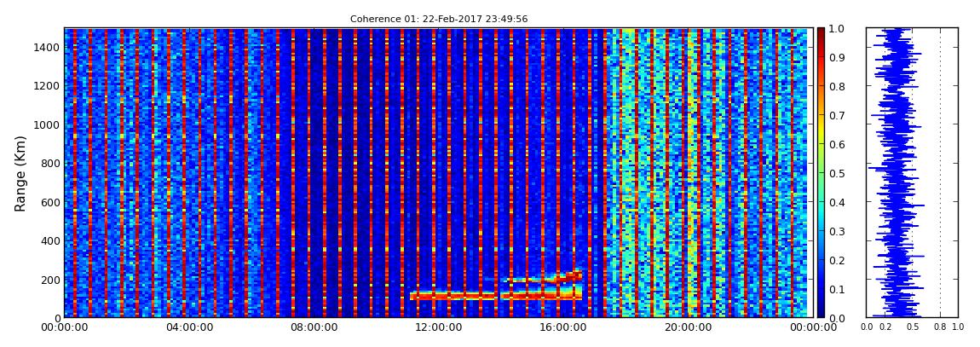
Task: Click the colorbar 0.5 label
Action: 836,173
